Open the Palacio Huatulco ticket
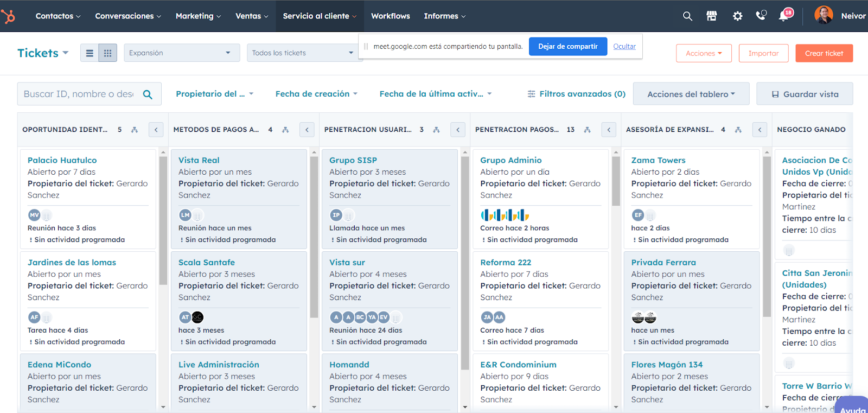This screenshot has height=413, width=868. point(62,160)
